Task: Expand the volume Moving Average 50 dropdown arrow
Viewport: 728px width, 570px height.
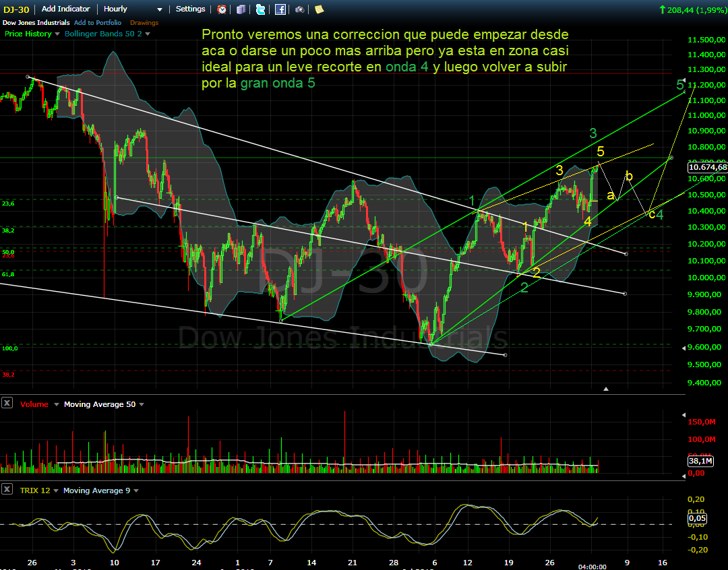Action: (x=142, y=405)
